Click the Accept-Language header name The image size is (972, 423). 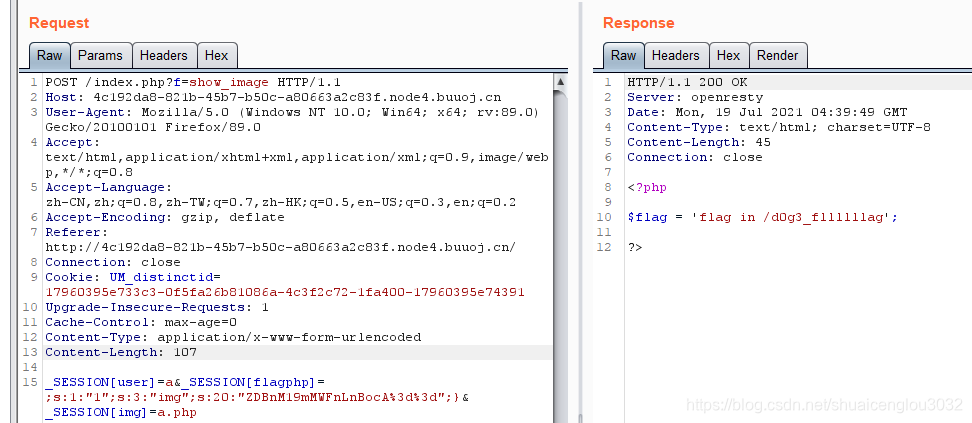click(108, 187)
